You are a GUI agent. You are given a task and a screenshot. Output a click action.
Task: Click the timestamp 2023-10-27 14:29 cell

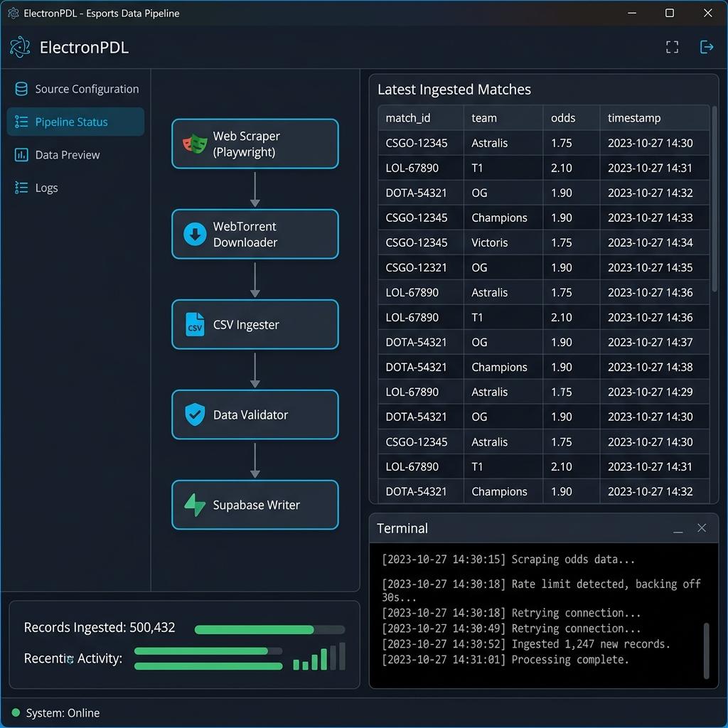[655, 392]
